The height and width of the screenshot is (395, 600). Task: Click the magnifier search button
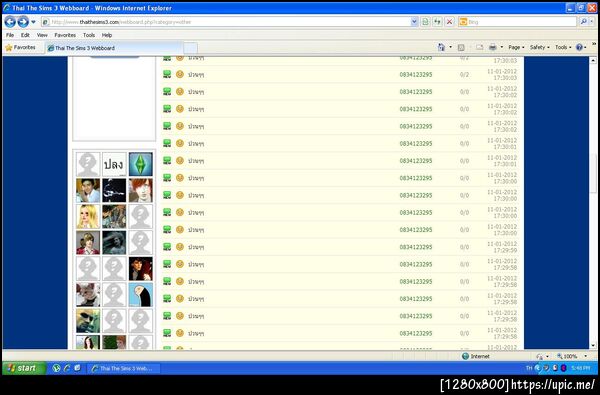coord(583,22)
